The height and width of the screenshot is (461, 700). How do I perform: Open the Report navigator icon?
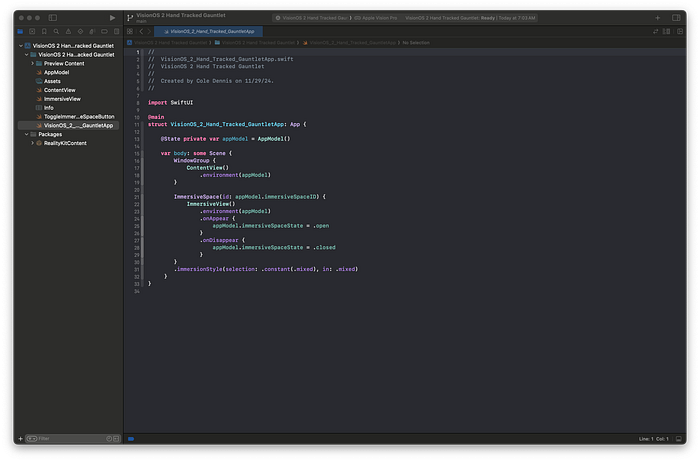(116, 32)
